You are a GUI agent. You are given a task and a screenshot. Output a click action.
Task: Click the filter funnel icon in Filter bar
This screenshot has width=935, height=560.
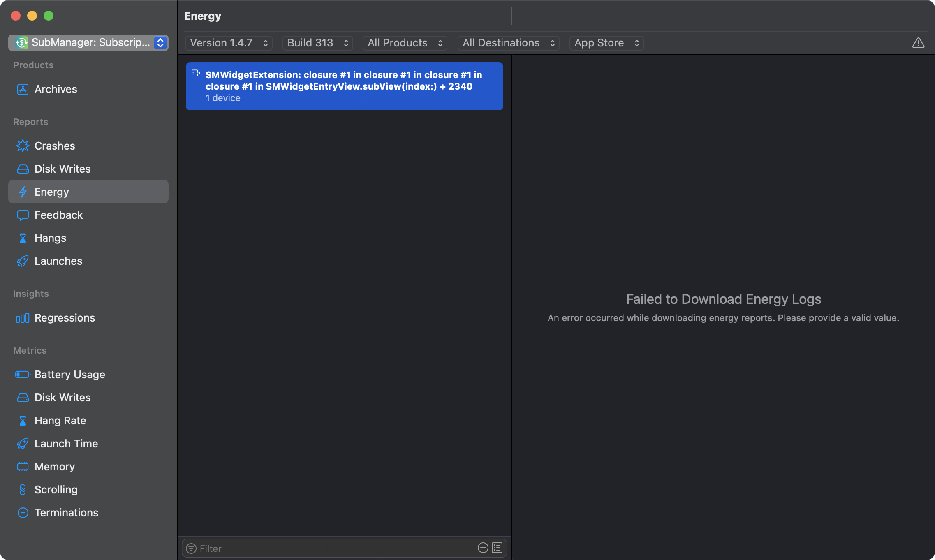pyautogui.click(x=191, y=548)
